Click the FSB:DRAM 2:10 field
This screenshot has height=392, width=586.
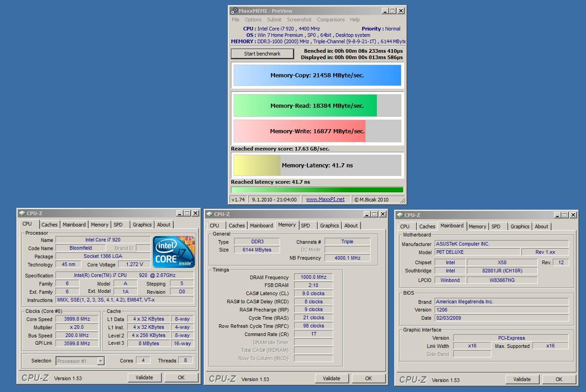(x=313, y=286)
